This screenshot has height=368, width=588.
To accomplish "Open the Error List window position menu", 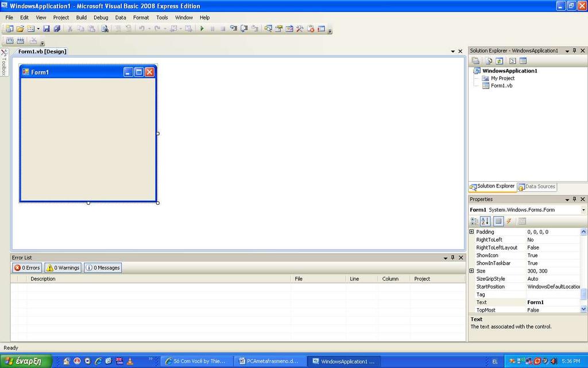I will click(x=446, y=258).
